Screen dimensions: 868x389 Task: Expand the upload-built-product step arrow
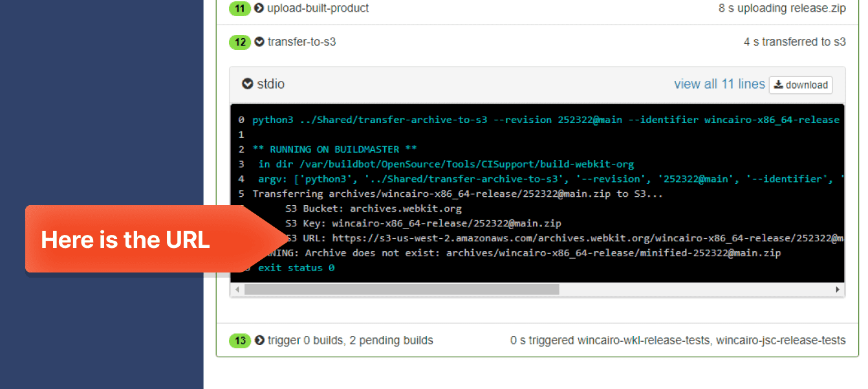tap(259, 8)
